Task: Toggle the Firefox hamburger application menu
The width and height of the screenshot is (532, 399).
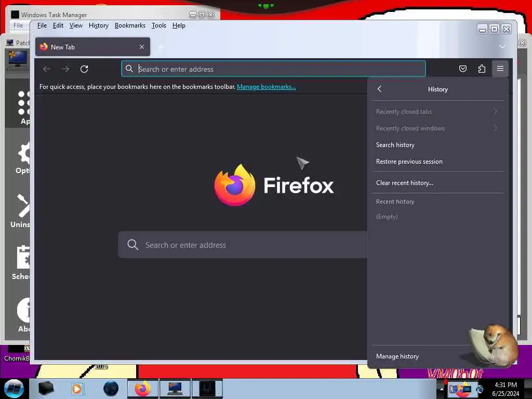Action: pos(500,69)
